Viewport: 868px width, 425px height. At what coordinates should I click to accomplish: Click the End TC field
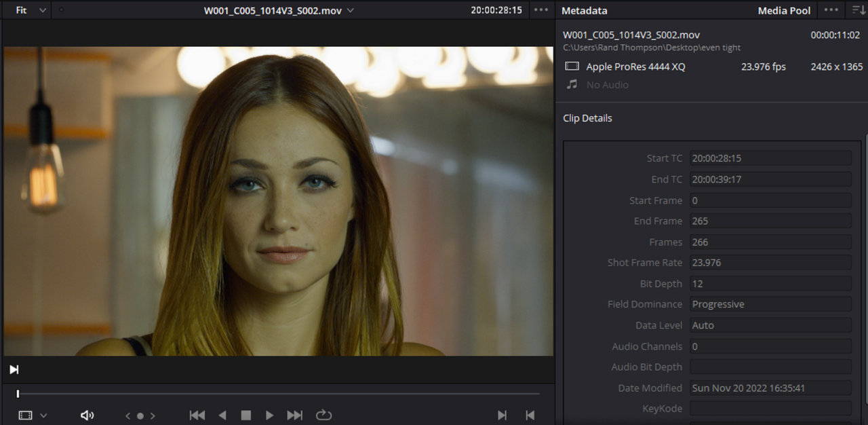tap(770, 179)
